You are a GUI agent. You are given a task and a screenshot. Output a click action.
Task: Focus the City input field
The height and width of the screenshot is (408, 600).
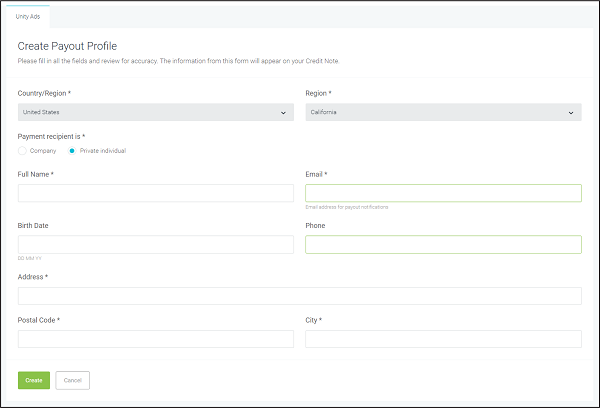tap(442, 339)
